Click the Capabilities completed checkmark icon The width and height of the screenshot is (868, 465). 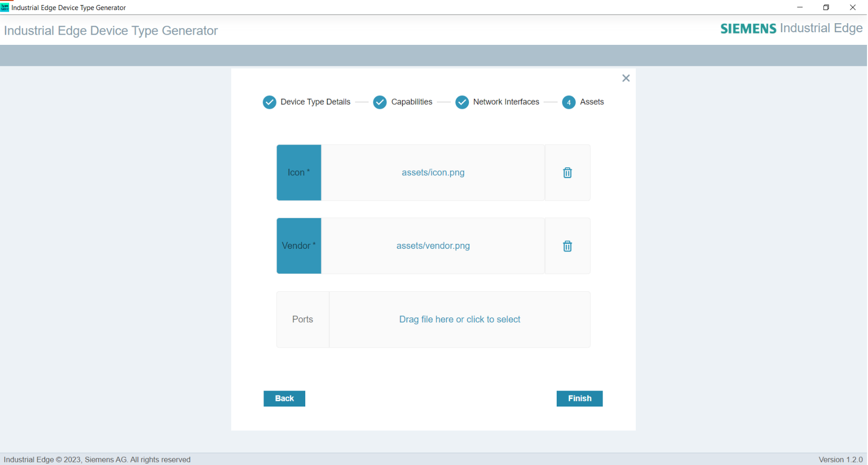(x=380, y=102)
